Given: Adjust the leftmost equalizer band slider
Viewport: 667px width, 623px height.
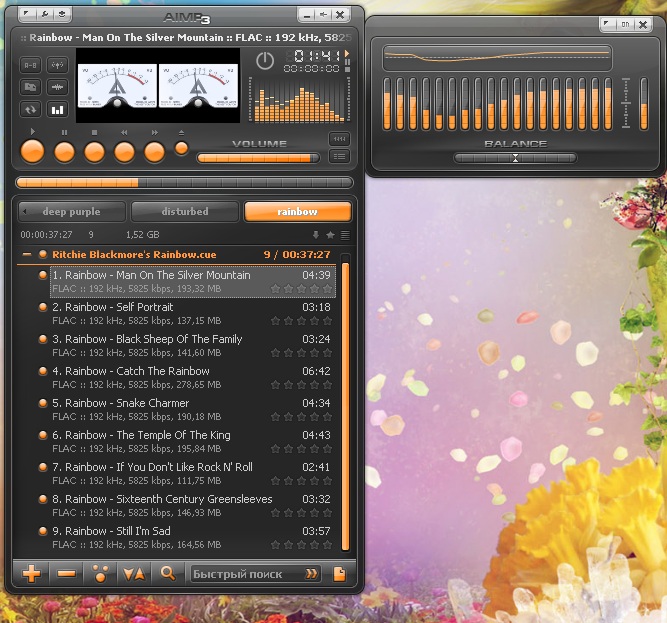Looking at the screenshot, I should point(387,104).
